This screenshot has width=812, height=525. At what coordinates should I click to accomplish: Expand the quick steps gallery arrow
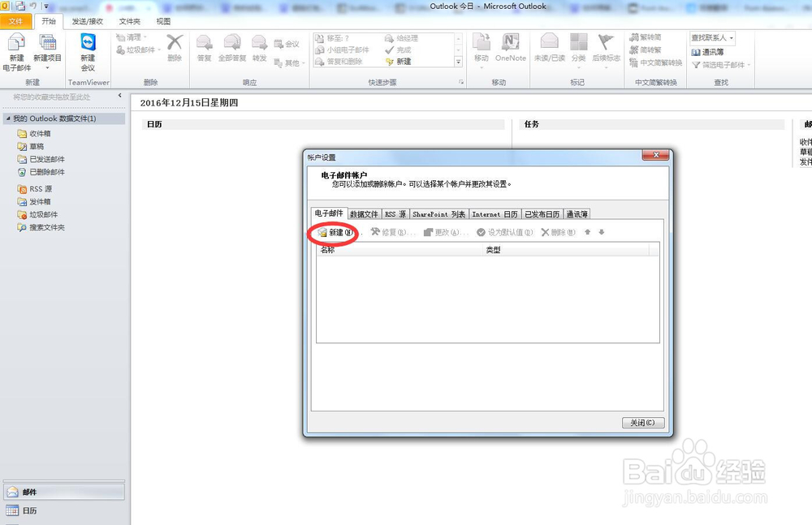tap(458, 62)
